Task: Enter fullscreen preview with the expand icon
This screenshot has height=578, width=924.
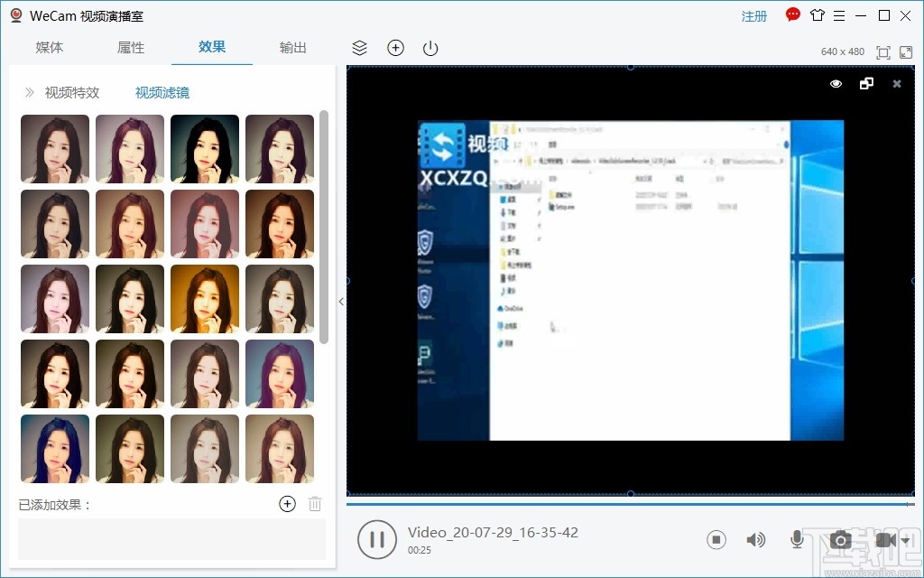Action: click(x=906, y=52)
